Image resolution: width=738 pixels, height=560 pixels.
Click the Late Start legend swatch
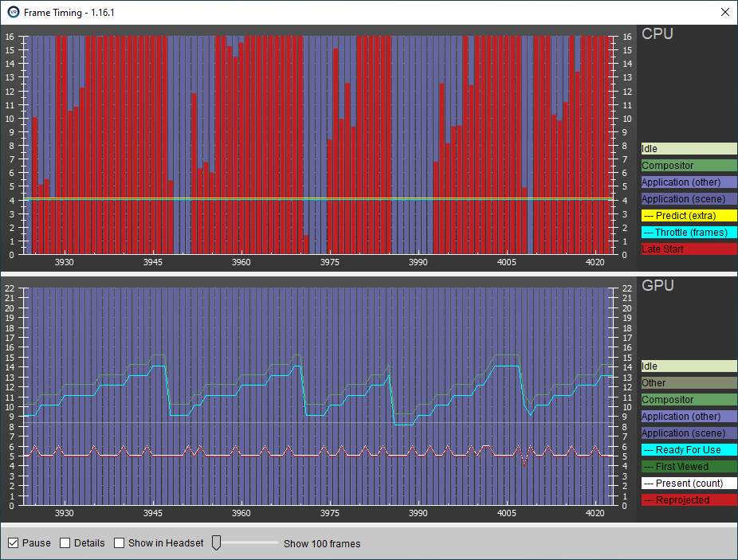pyautogui.click(x=689, y=249)
